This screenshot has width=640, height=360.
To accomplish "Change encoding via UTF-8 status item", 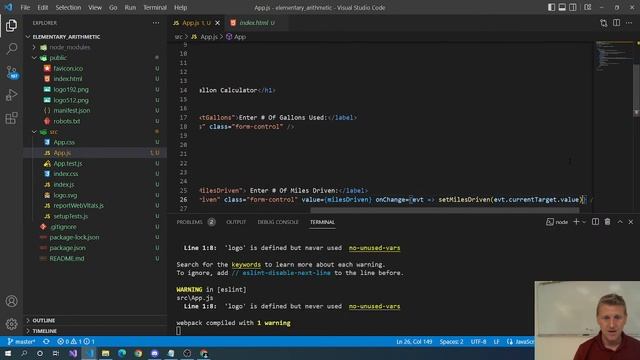I will click(478, 342).
